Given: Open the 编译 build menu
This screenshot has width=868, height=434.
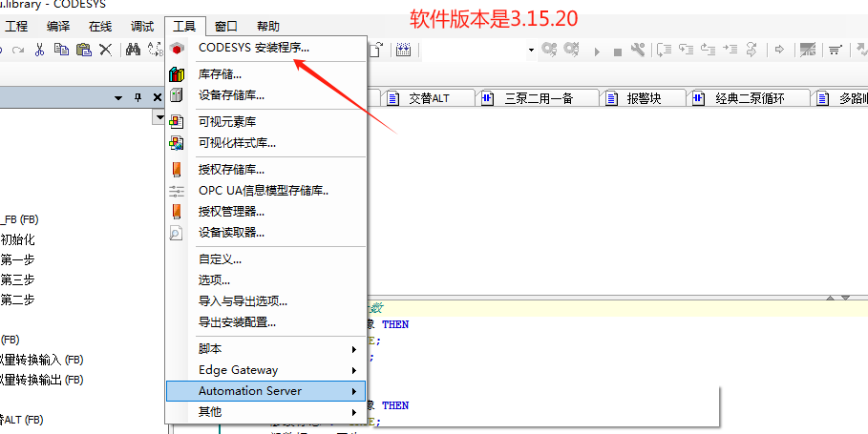Looking at the screenshot, I should coord(58,26).
